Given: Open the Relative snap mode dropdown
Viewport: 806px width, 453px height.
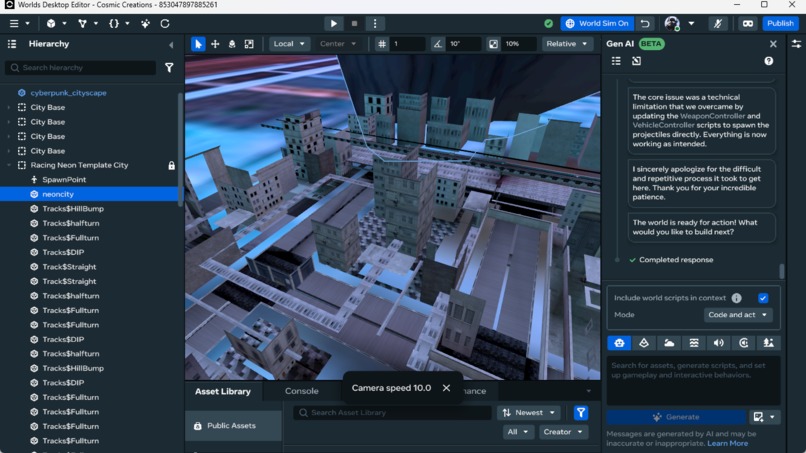Looking at the screenshot, I should pos(566,44).
